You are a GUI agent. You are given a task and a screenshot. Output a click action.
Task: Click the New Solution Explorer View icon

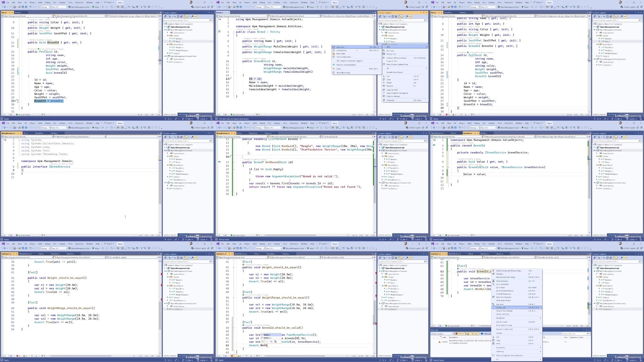(x=384, y=64)
